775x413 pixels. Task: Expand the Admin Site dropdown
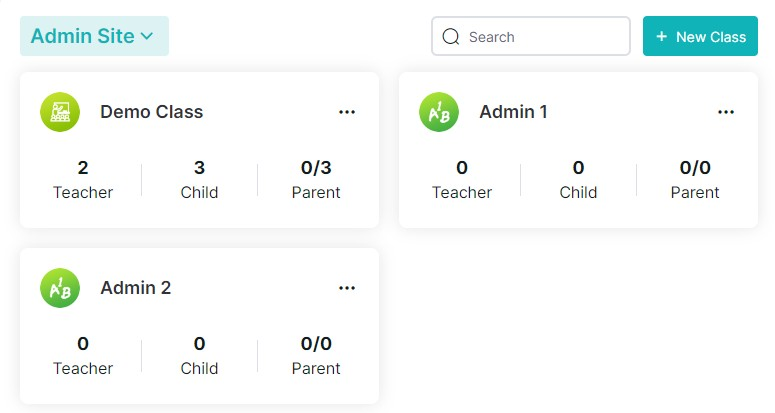pyautogui.click(x=94, y=36)
